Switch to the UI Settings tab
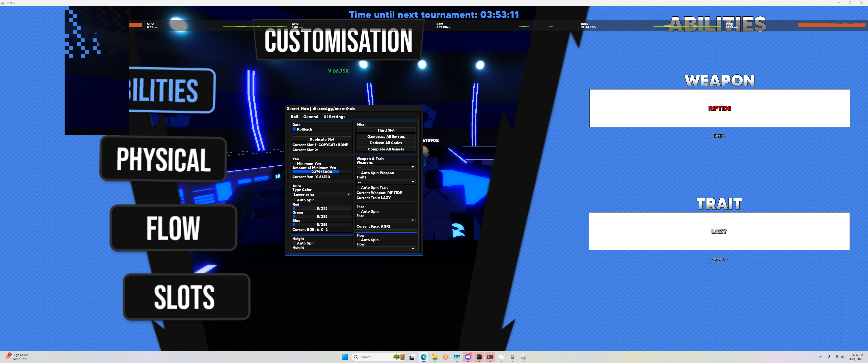The image size is (868, 363). coord(334,117)
